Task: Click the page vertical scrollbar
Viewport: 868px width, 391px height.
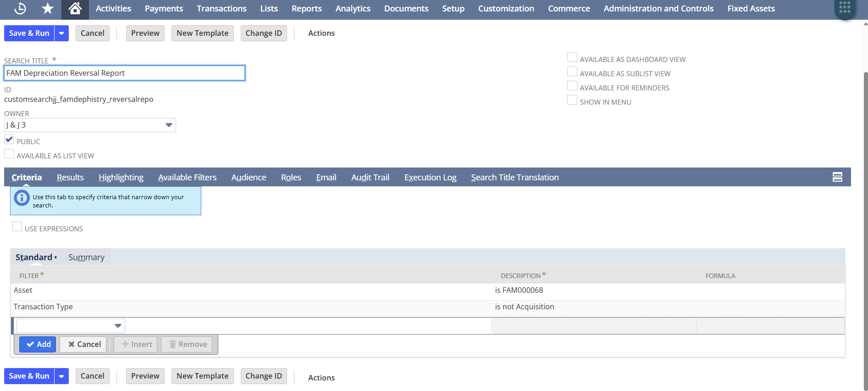Action: point(865,229)
